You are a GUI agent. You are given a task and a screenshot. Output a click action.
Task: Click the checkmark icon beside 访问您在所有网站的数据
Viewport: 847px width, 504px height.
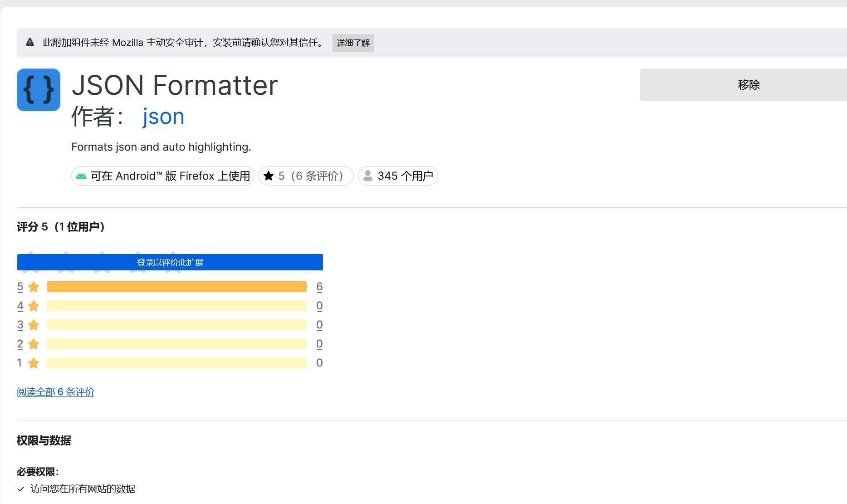tap(21, 489)
